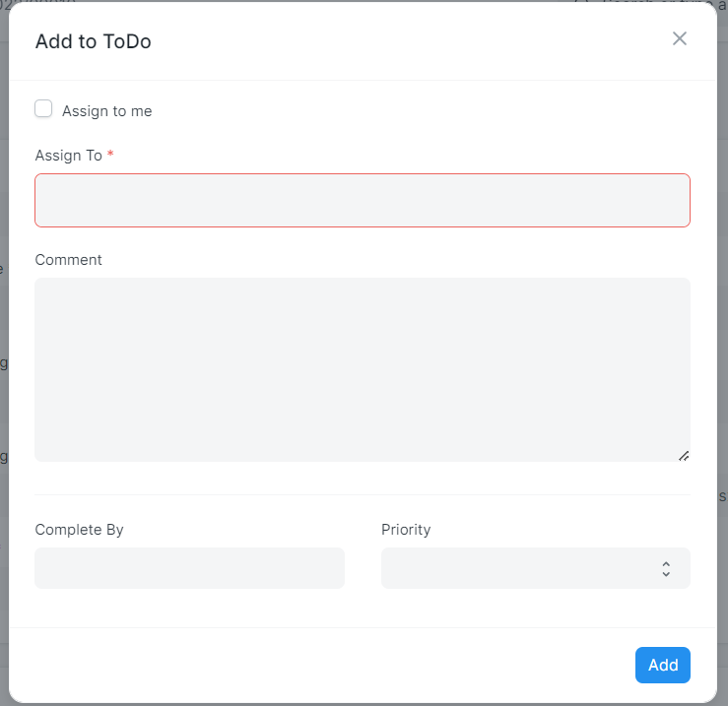The height and width of the screenshot is (706, 728).
Task: Click the red required asterisk
Action: [111, 156]
